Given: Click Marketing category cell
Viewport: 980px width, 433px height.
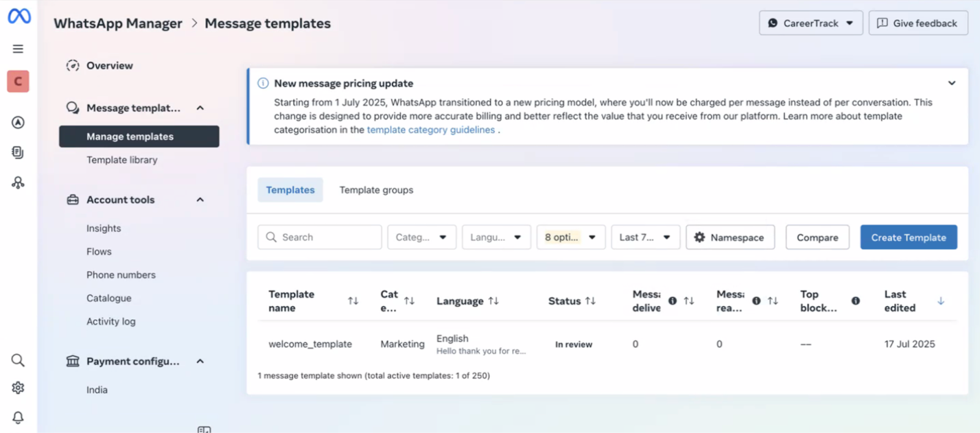Looking at the screenshot, I should 402,344.
